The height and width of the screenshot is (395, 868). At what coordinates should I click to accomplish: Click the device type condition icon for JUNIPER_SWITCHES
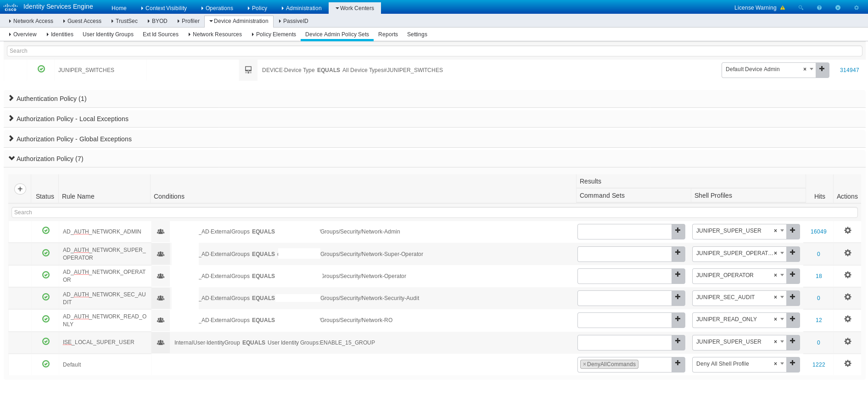tap(248, 70)
